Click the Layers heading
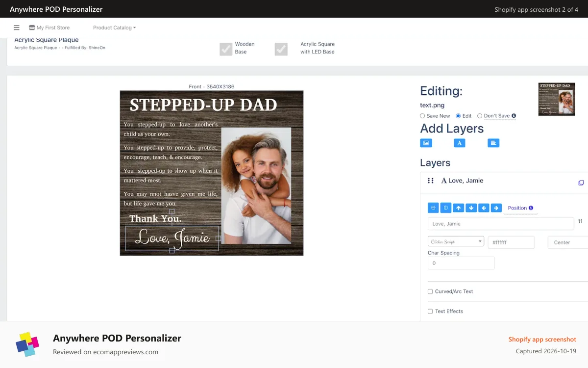The image size is (588, 368). tap(435, 163)
